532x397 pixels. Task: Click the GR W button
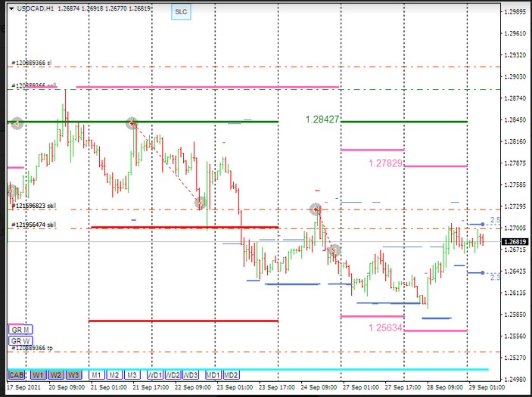(x=20, y=341)
